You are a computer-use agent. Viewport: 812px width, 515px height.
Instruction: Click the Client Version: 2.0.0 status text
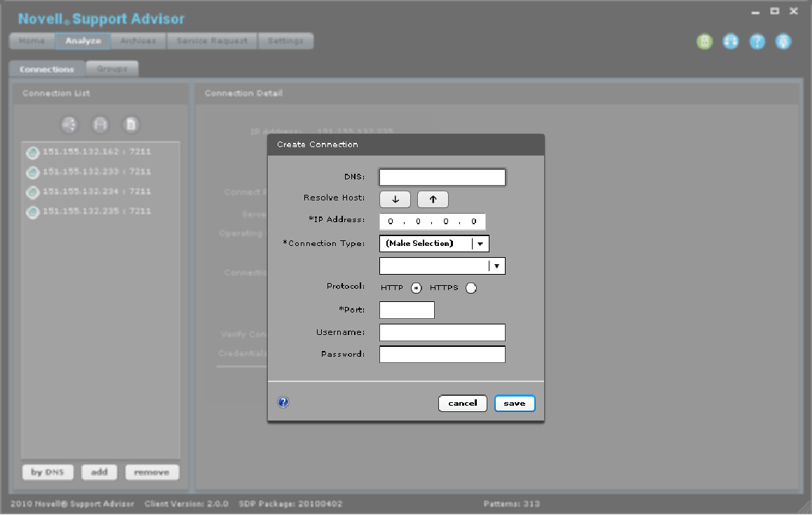(x=187, y=504)
